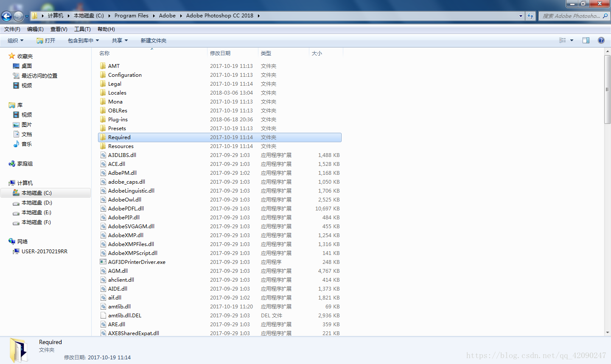Select the amtlib.dll file name
The width and height of the screenshot is (611, 364).
[x=119, y=306]
